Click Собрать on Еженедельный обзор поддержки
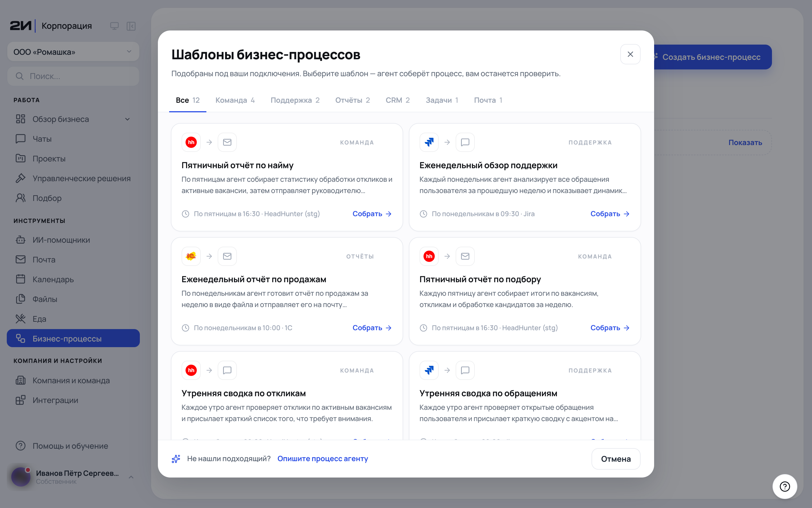This screenshot has width=812, height=508. [x=610, y=214]
